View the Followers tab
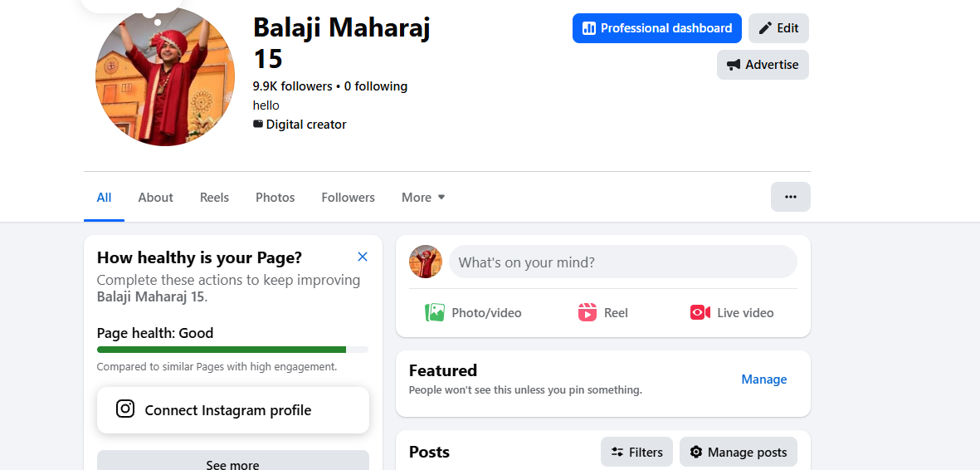The height and width of the screenshot is (470, 980). coord(349,197)
